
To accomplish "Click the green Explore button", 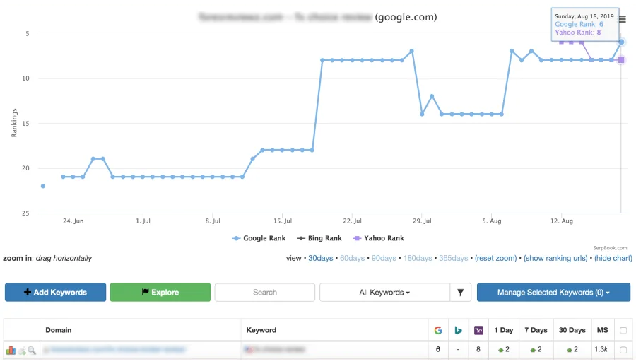I will (x=160, y=293).
